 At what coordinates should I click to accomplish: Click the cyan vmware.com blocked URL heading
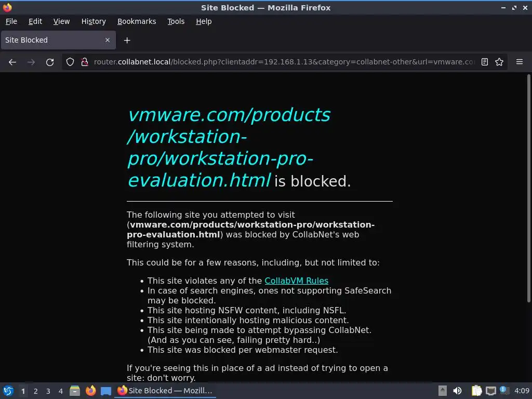tap(229, 148)
